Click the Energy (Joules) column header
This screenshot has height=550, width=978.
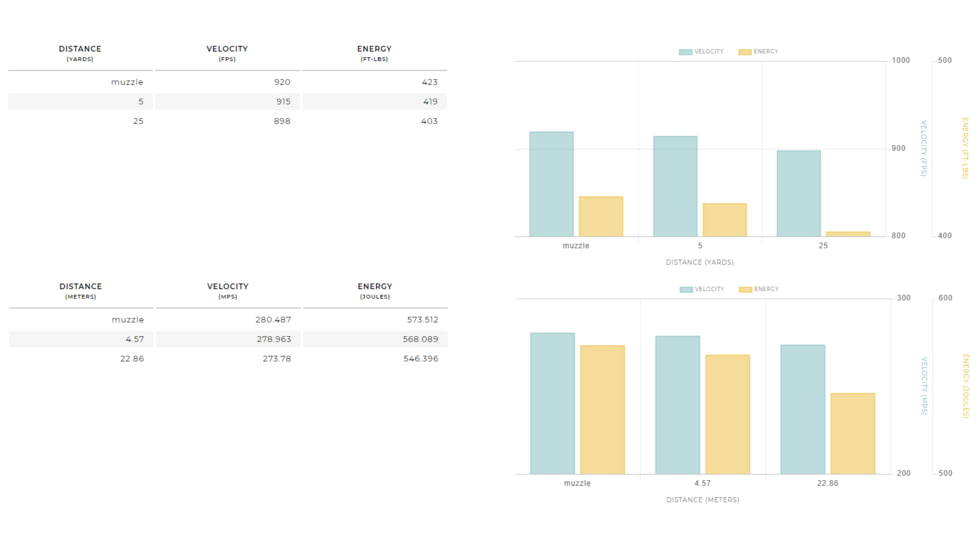pos(375,291)
